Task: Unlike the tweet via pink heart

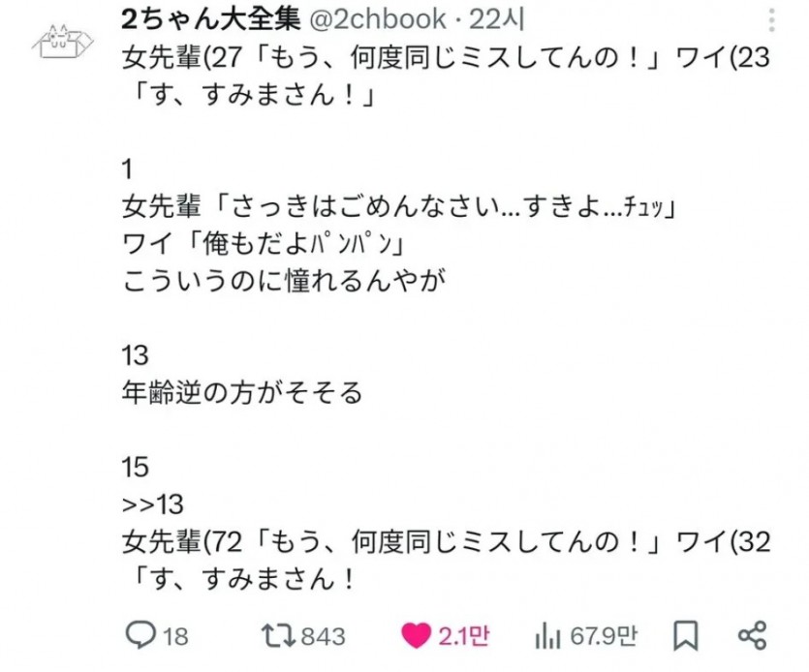Action: tap(416, 635)
